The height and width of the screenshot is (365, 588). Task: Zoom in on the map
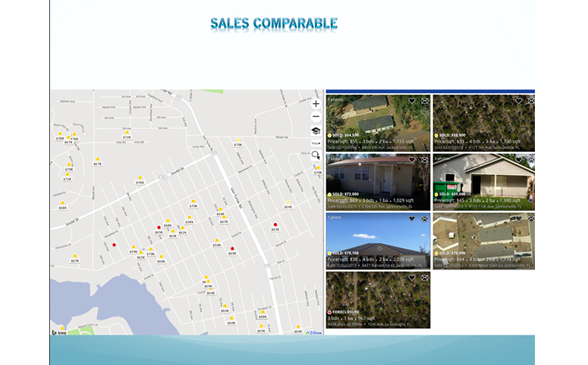coord(316,103)
